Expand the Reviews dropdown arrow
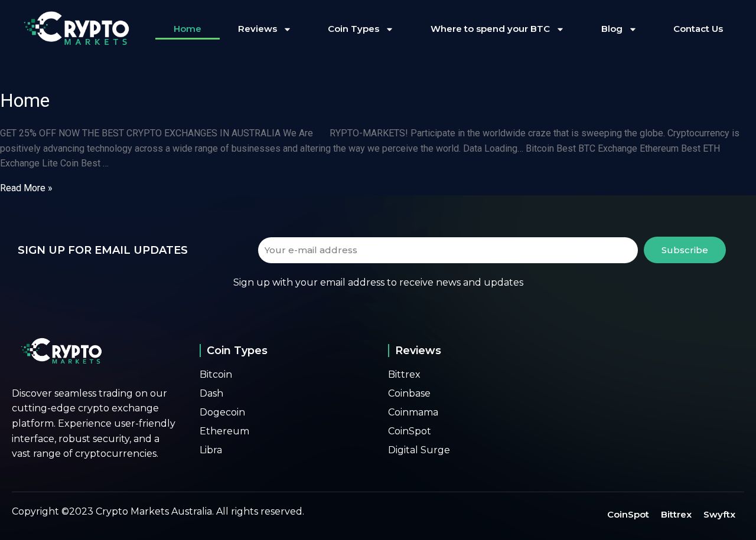The height and width of the screenshot is (540, 756). (288, 30)
